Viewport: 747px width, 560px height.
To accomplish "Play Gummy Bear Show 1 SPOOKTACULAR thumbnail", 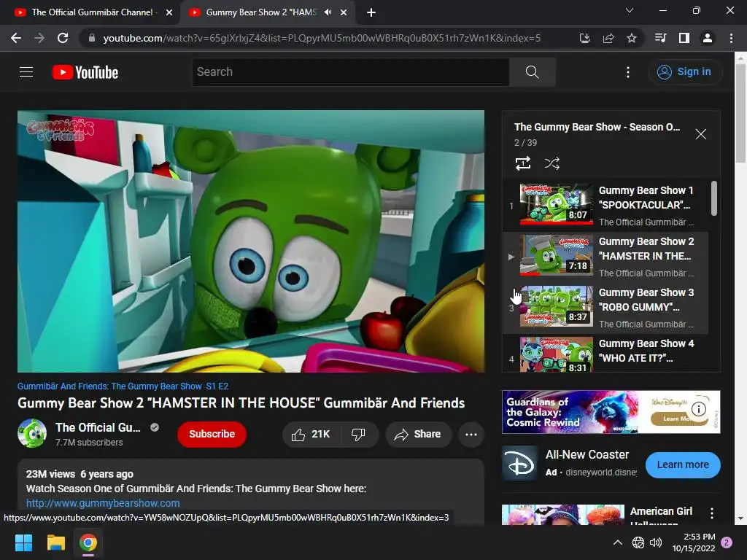I will (557, 204).
